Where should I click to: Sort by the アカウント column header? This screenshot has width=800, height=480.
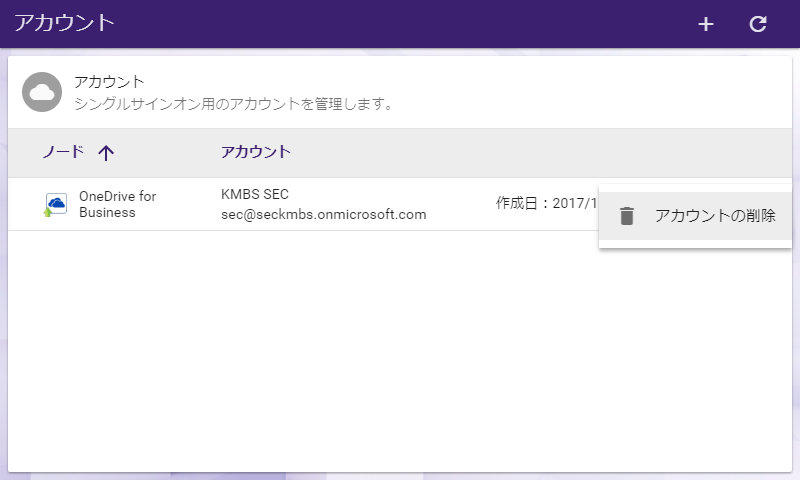[256, 151]
